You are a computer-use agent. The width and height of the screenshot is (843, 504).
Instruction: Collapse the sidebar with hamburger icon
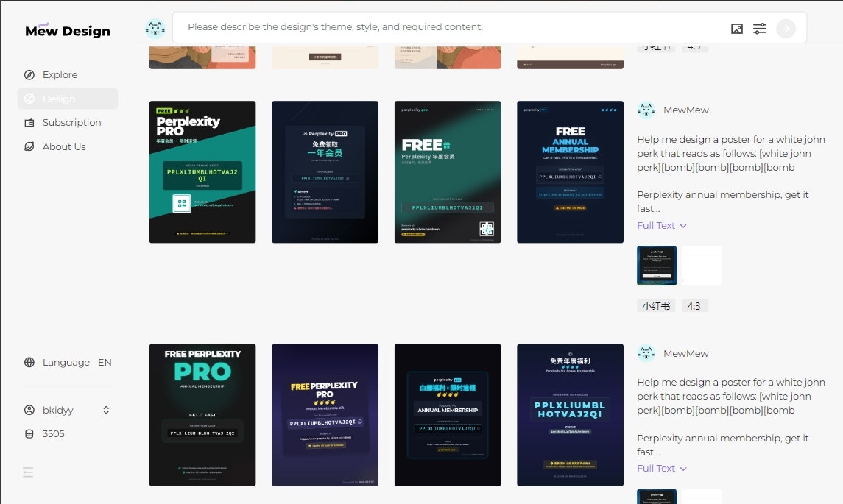(x=28, y=472)
